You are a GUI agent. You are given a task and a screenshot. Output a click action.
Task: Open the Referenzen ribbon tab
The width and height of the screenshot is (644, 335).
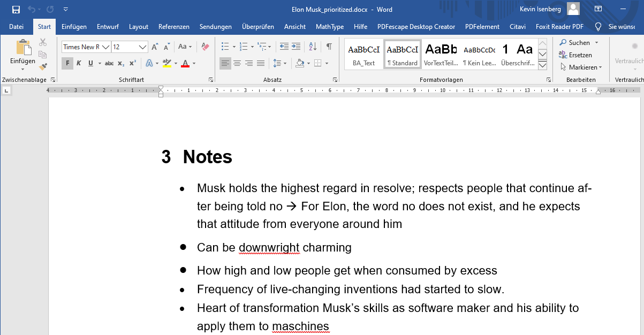click(173, 27)
